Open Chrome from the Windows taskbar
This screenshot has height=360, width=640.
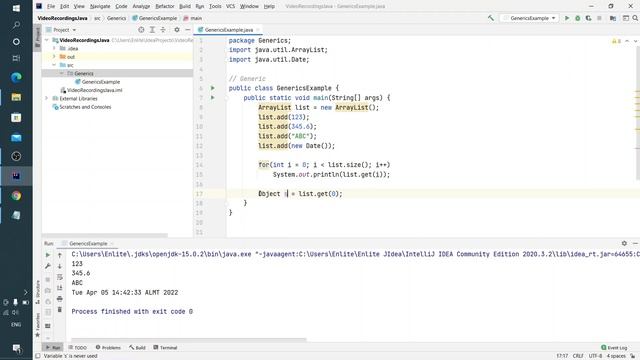[x=16, y=196]
